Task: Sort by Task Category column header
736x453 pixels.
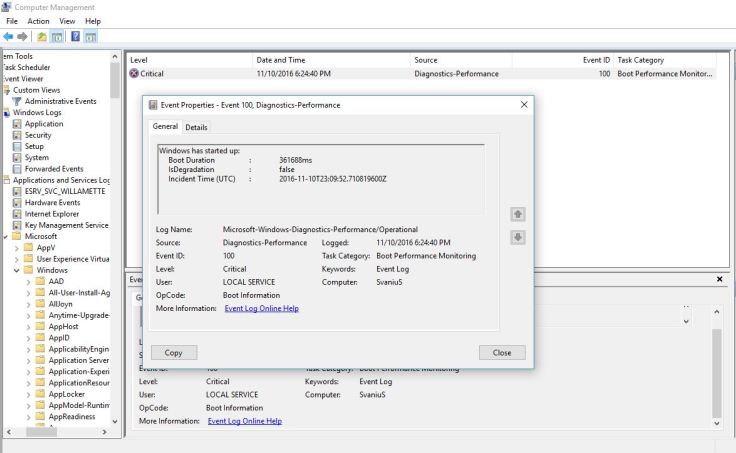Action: point(665,60)
